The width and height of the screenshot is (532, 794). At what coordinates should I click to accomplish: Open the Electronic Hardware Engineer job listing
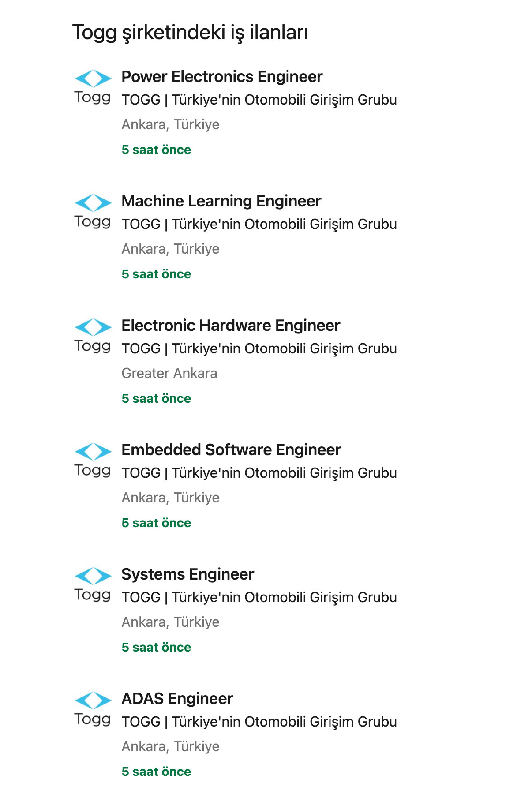[231, 326]
